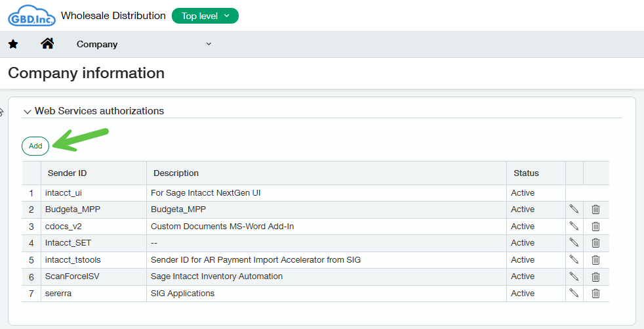Click the Active status for ScanForceISV
Viewport: 644px width, 329px height.
[523, 276]
